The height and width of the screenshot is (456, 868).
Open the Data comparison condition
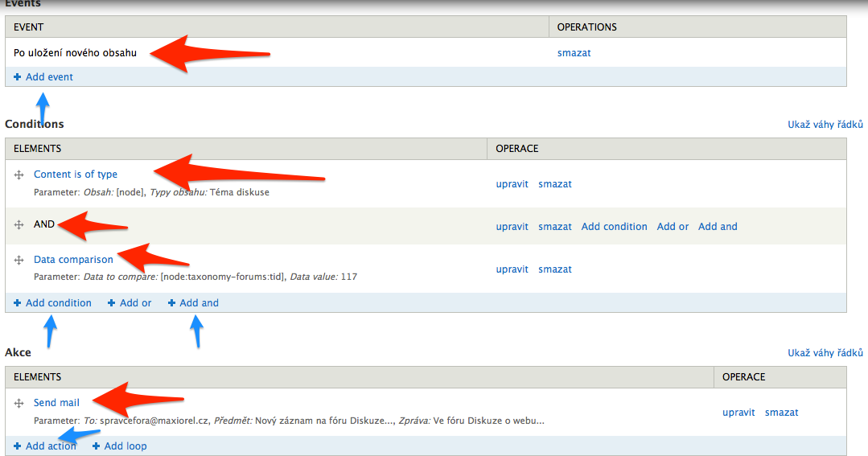pos(73,260)
